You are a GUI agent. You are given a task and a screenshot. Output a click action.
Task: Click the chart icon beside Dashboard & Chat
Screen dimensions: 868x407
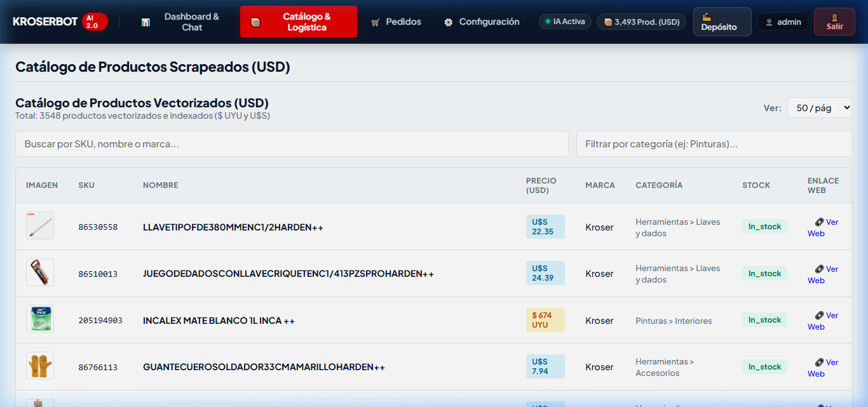[146, 22]
